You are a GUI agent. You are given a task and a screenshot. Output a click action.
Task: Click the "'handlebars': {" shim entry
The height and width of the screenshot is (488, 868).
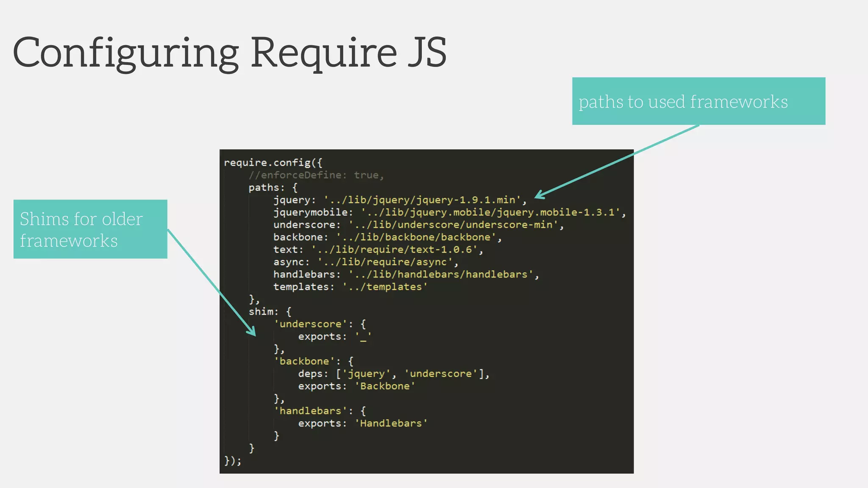tap(320, 411)
